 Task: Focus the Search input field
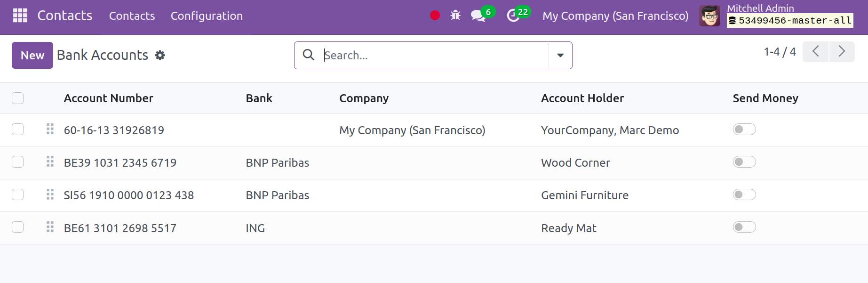tap(433, 55)
